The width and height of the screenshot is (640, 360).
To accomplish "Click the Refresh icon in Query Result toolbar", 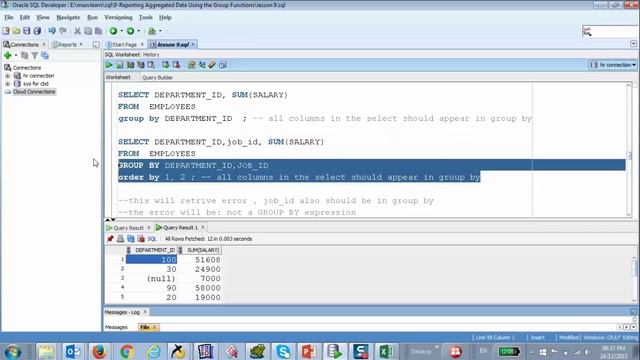I will (131, 239).
